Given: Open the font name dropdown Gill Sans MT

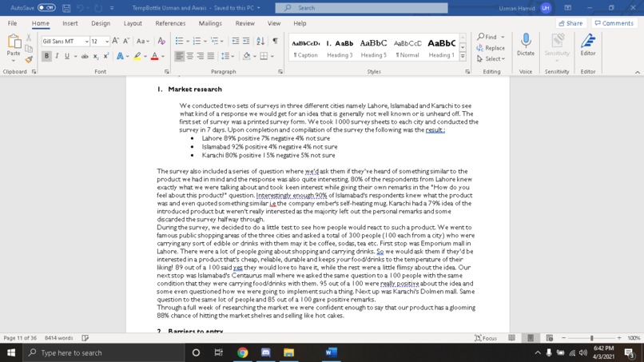Looking at the screenshot, I should click(x=86, y=41).
